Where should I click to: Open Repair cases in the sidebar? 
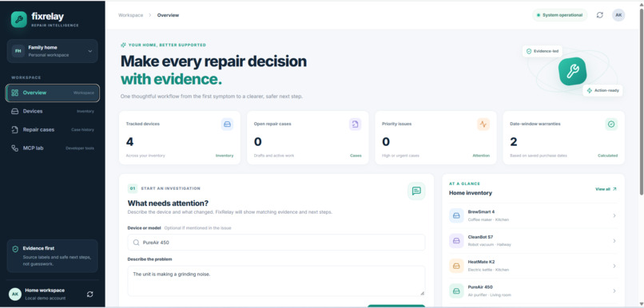pos(53,129)
